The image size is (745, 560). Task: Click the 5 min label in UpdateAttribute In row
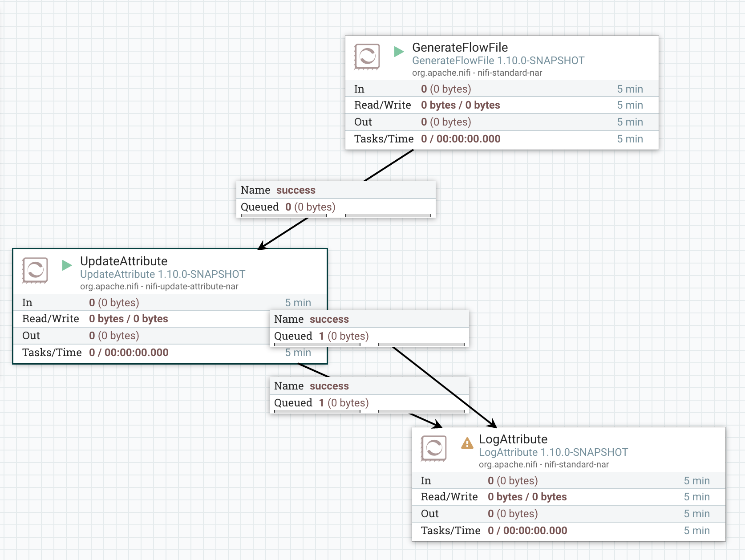coord(298,303)
